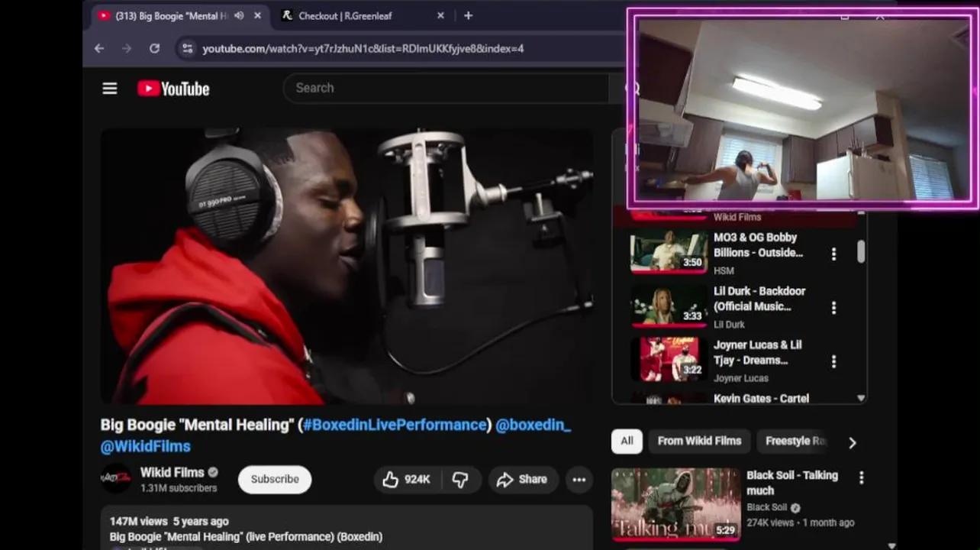The image size is (980, 550).
Task: Open Black Soil - Talking much title
Action: [792, 483]
